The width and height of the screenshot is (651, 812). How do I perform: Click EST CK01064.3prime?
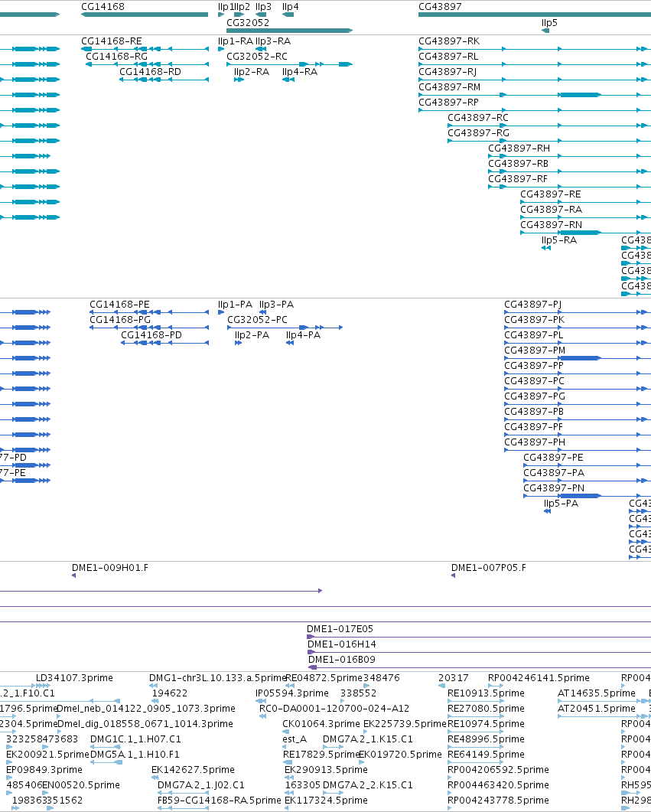click(321, 723)
